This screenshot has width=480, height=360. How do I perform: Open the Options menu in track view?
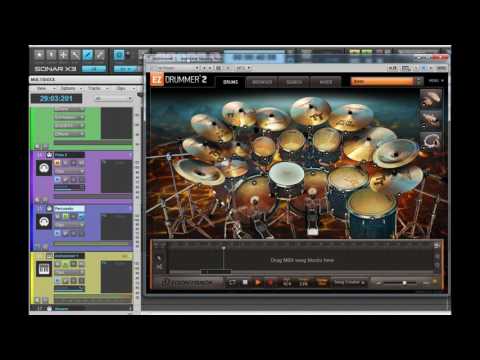[69, 89]
